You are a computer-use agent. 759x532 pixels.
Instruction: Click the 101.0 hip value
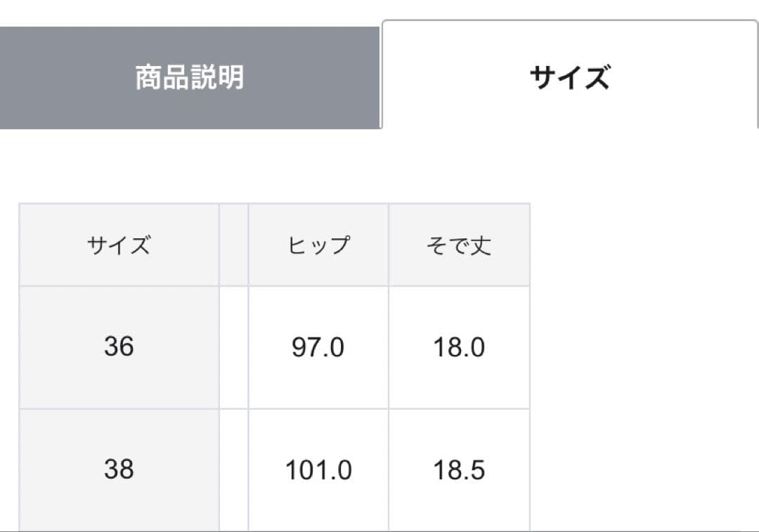pos(318,469)
